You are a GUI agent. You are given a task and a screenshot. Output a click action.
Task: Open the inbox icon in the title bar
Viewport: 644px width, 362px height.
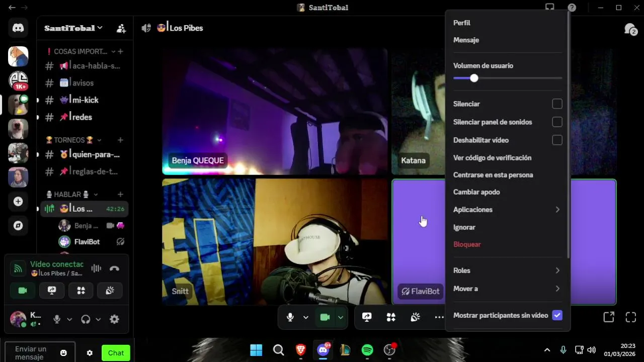point(550,8)
